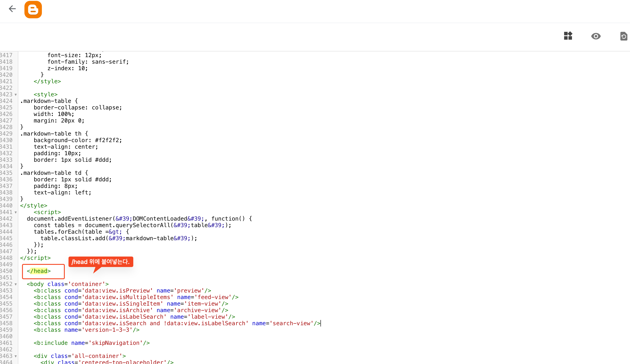
Task: Collapse the all-container div fold arrow
Action: (x=16, y=356)
